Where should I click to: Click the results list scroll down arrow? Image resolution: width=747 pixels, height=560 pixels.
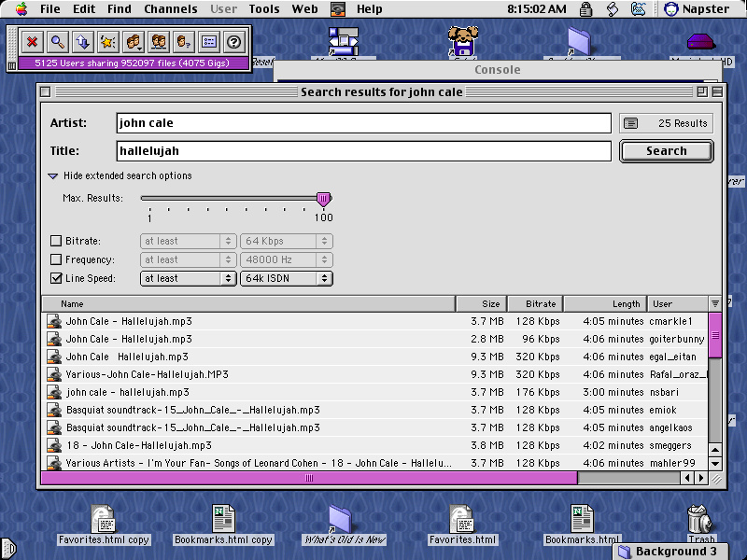[x=715, y=463]
